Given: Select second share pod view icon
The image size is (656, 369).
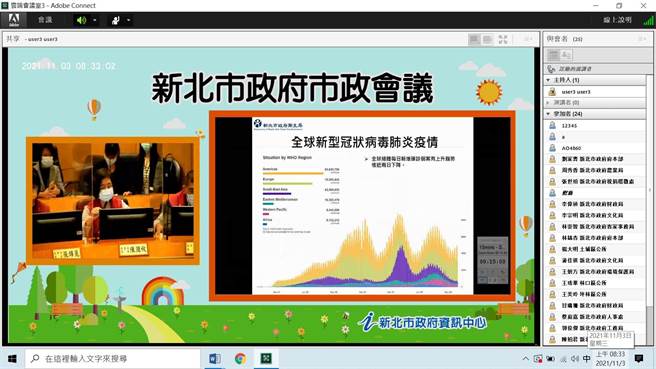Looking at the screenshot, I should (487, 39).
